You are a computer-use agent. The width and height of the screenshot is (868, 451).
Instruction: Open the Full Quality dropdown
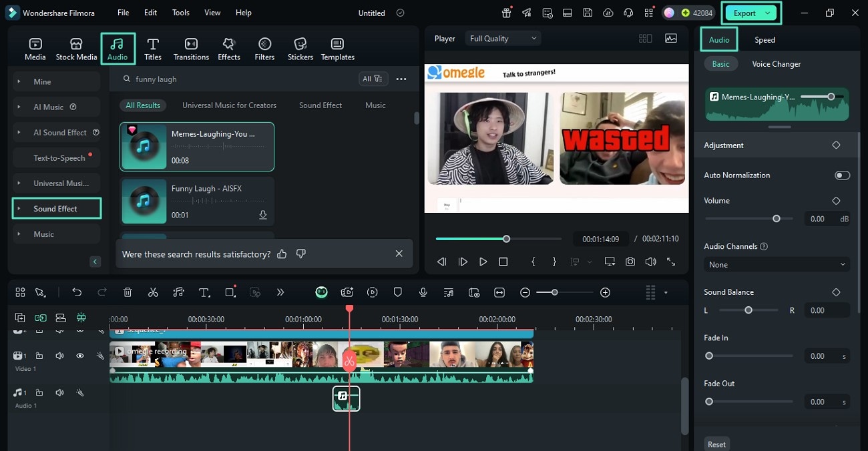pyautogui.click(x=503, y=39)
